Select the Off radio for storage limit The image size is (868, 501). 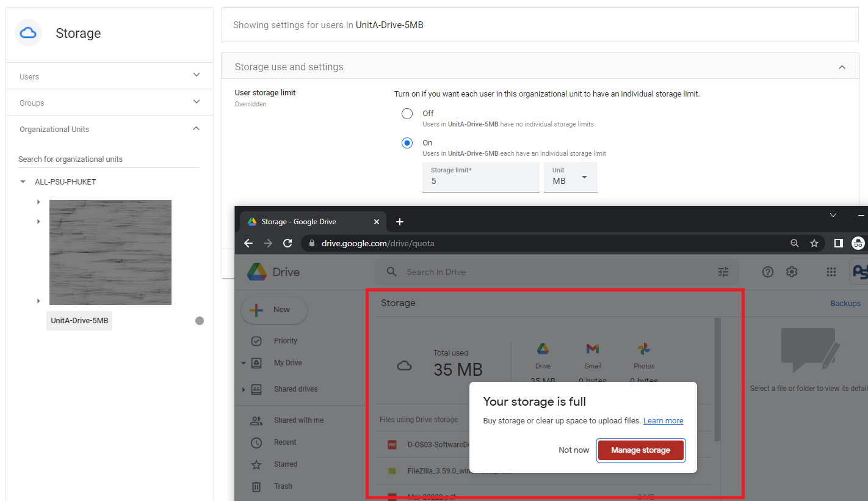coord(407,114)
